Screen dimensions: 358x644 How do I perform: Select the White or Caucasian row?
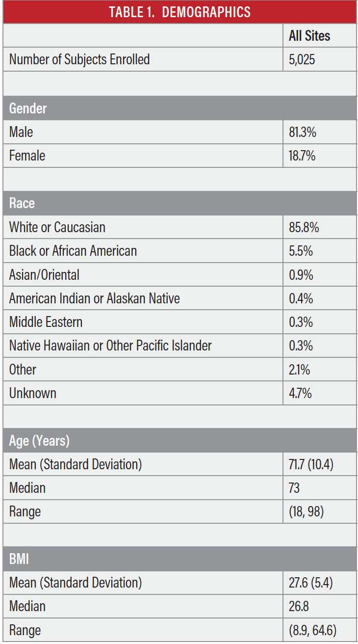pos(179,227)
